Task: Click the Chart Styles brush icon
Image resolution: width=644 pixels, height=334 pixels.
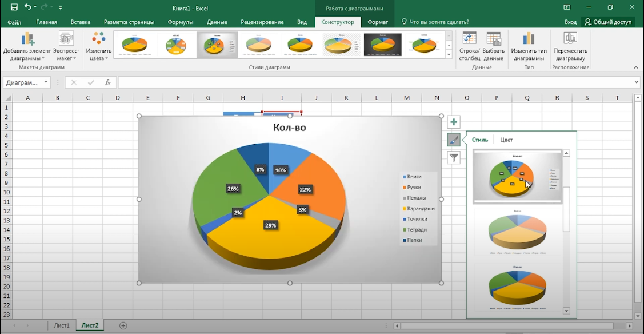Action: [x=454, y=140]
